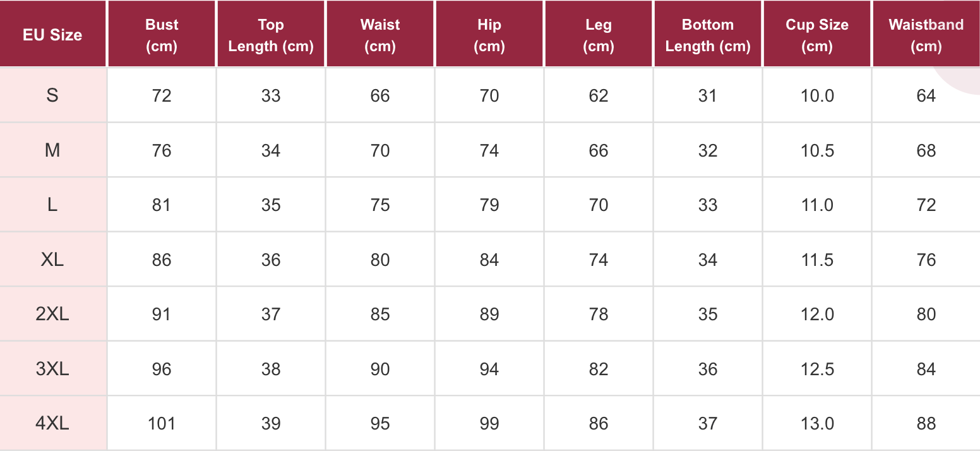
Task: Click the 4XL bust value 101
Action: 162,423
